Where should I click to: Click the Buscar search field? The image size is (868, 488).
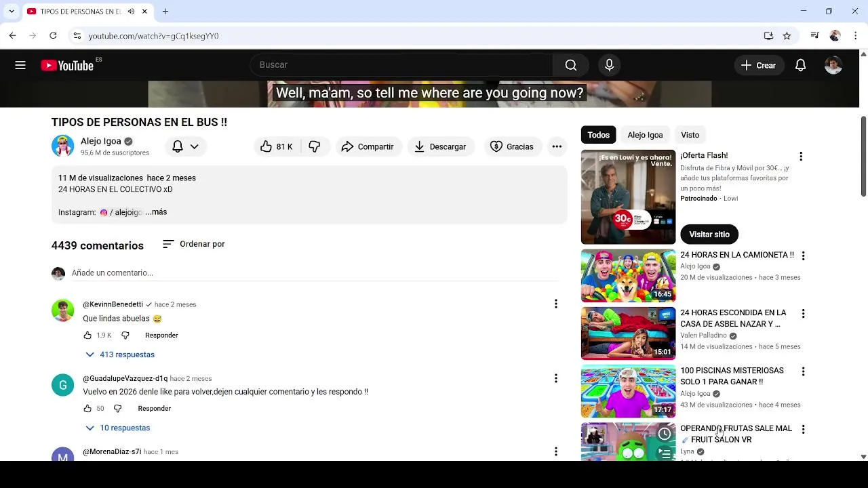tap(401, 65)
